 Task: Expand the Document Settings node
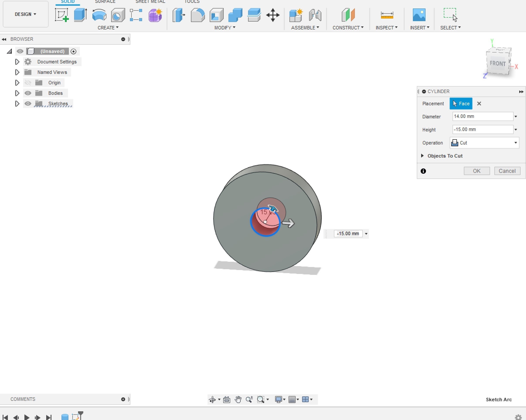(x=17, y=62)
